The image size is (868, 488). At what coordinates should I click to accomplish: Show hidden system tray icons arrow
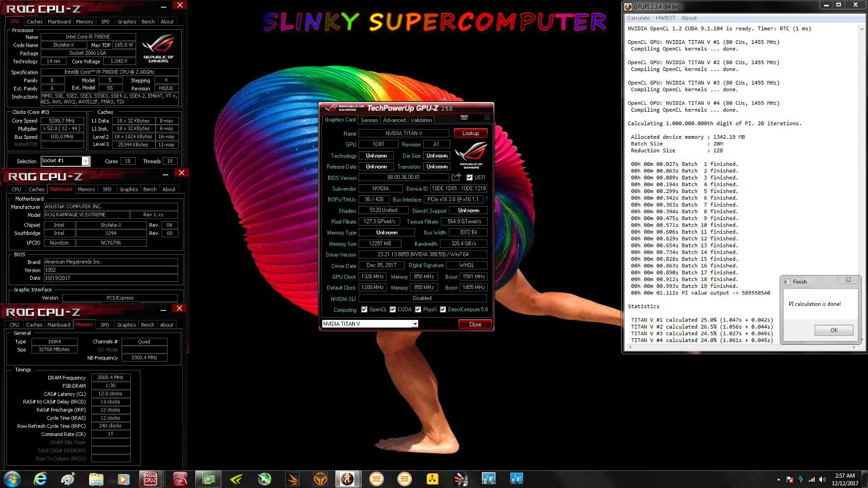point(778,479)
